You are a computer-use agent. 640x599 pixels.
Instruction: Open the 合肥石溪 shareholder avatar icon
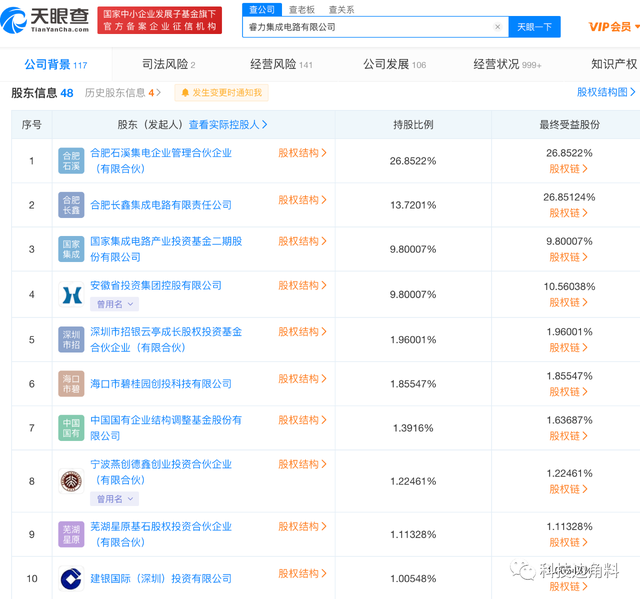pos(71,161)
